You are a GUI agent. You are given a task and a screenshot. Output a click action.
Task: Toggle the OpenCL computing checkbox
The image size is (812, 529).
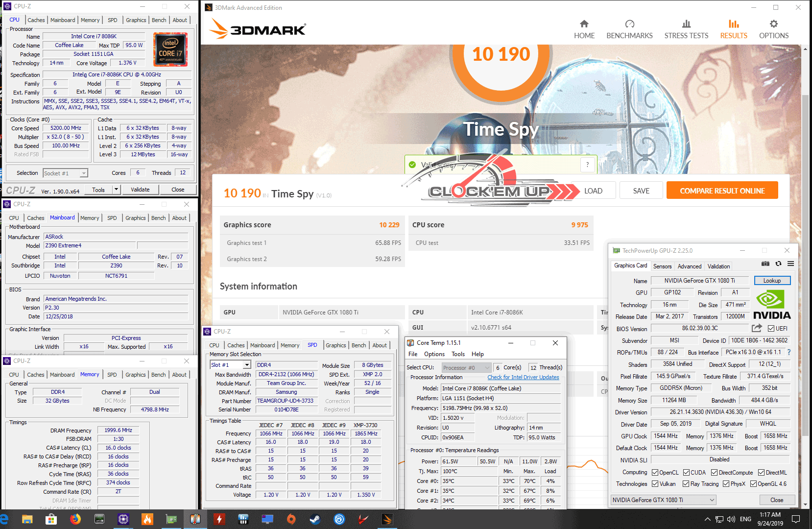point(655,473)
